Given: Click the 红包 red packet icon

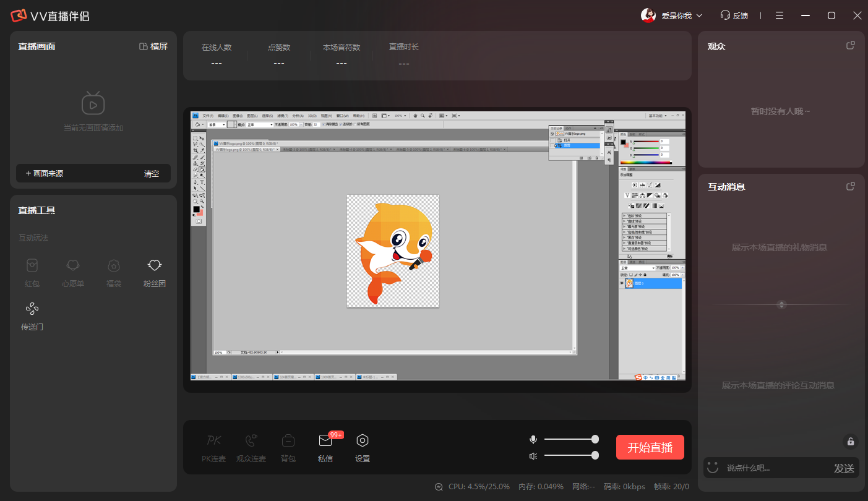Looking at the screenshot, I should (x=32, y=266).
